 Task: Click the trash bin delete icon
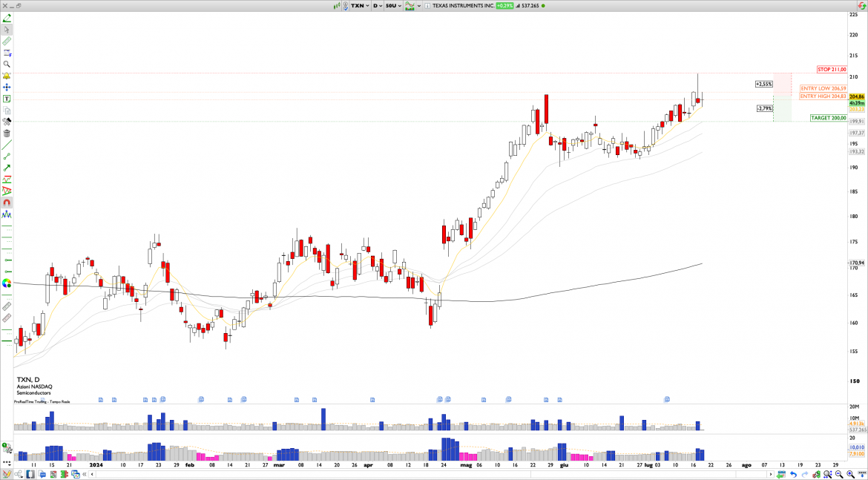coord(7,134)
